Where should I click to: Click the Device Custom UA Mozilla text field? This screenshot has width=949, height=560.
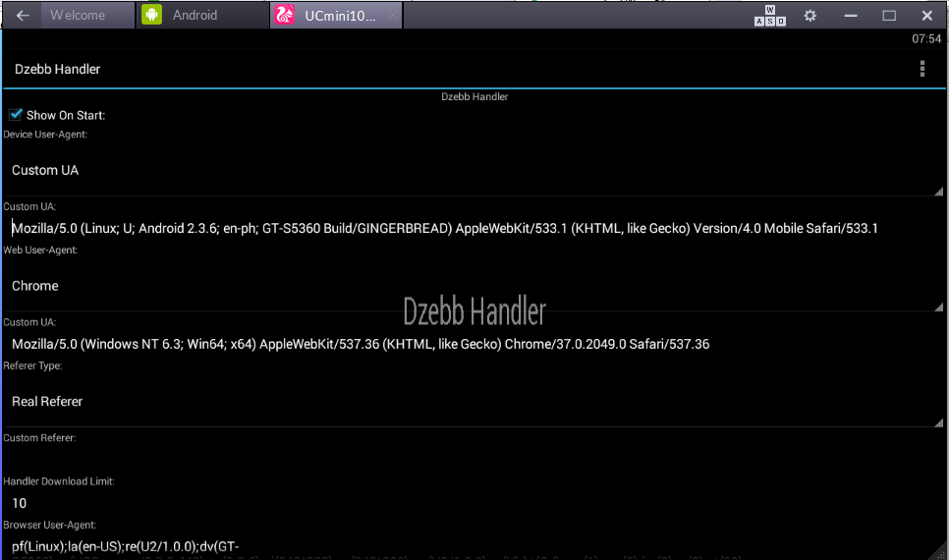pos(474,228)
